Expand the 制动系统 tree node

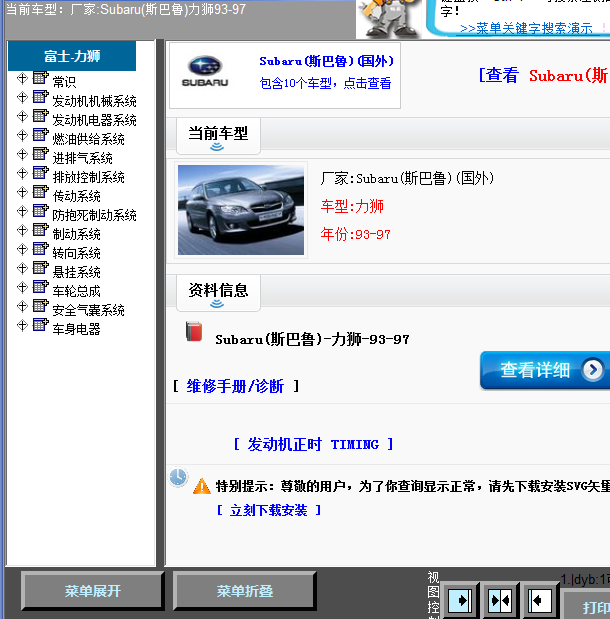(22, 230)
